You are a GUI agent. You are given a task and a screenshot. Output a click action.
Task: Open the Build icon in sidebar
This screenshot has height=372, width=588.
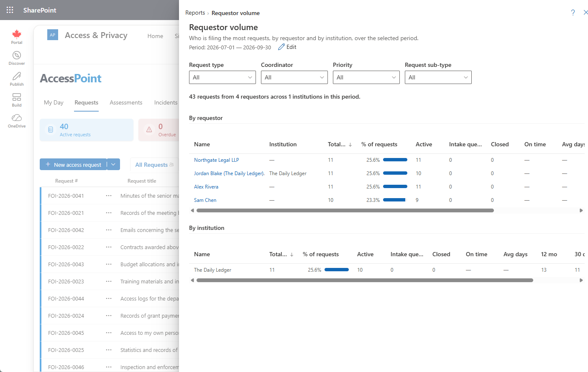(x=17, y=97)
